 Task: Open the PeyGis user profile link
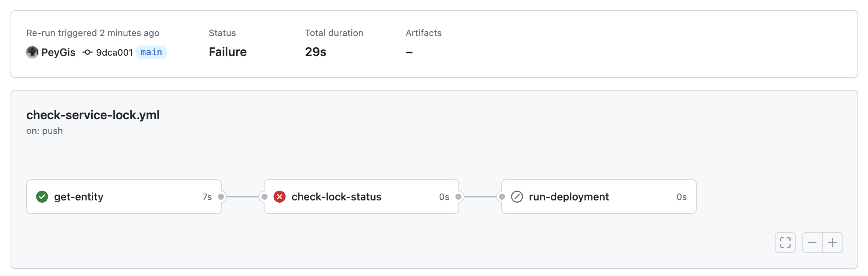(58, 52)
